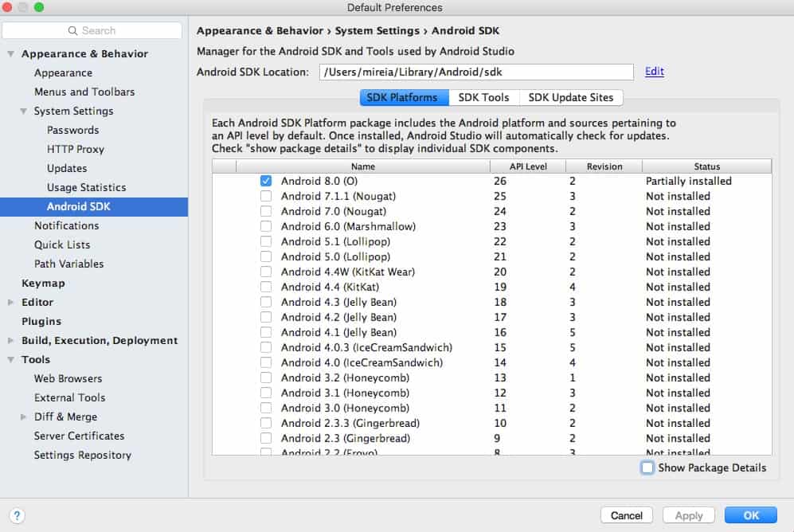794x532 pixels.
Task: Click the Apply button
Action: coord(689,515)
